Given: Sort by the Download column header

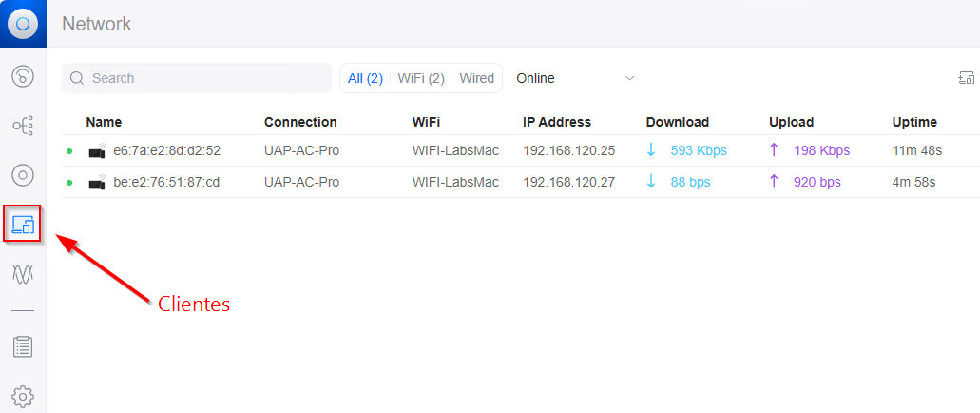Looking at the screenshot, I should tap(677, 122).
